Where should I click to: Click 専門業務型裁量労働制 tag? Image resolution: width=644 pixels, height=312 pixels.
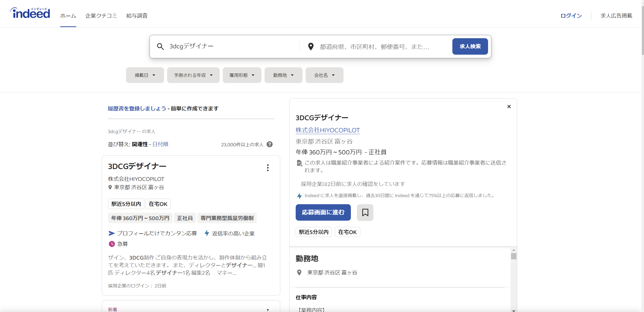click(x=227, y=218)
